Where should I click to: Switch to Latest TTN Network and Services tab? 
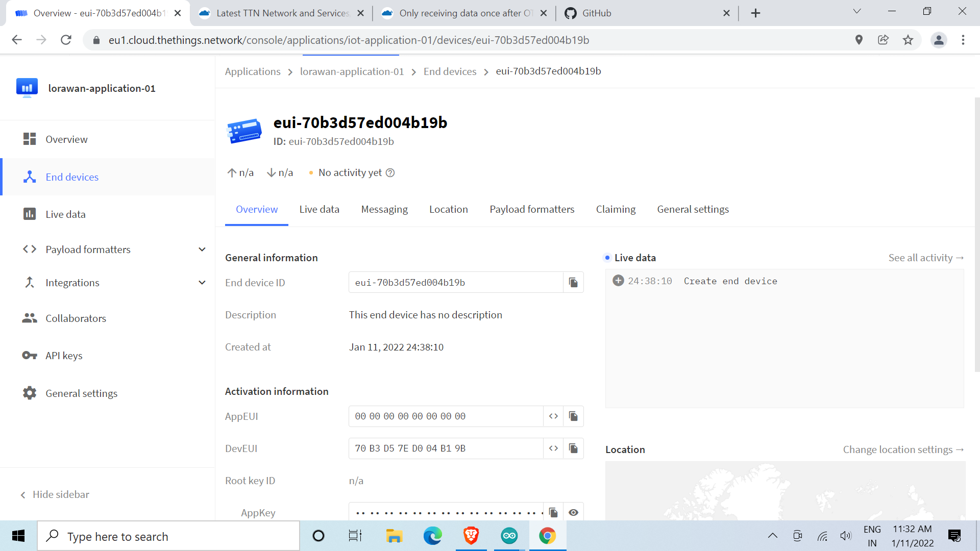pos(281,13)
